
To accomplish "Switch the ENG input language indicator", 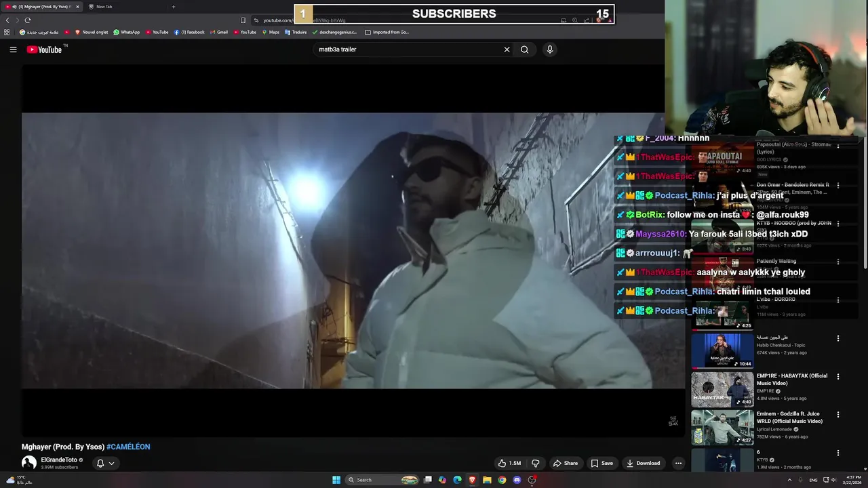I will (x=813, y=480).
